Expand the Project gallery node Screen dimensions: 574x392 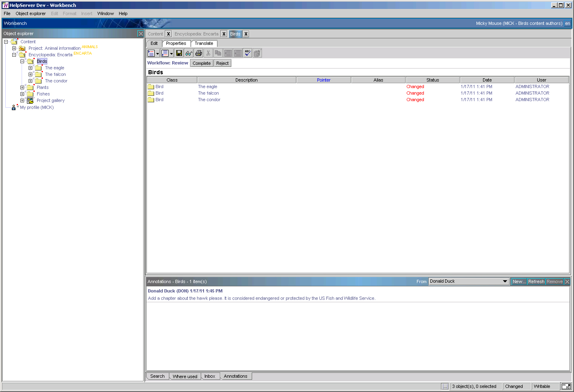coord(22,100)
